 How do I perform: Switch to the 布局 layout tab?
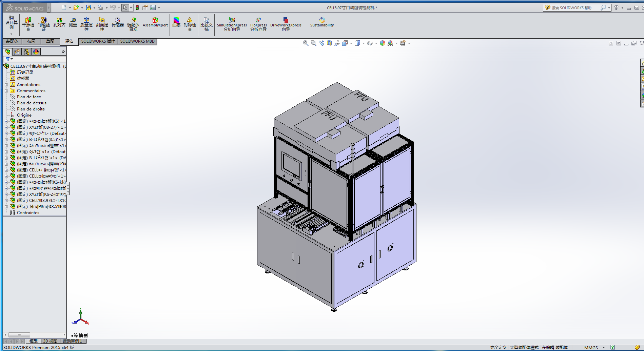click(31, 41)
